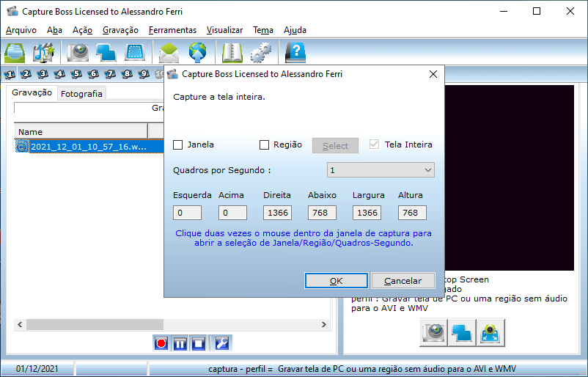Switch to numbered profile tab 5
Screen dimensions: 588x377
[76, 74]
